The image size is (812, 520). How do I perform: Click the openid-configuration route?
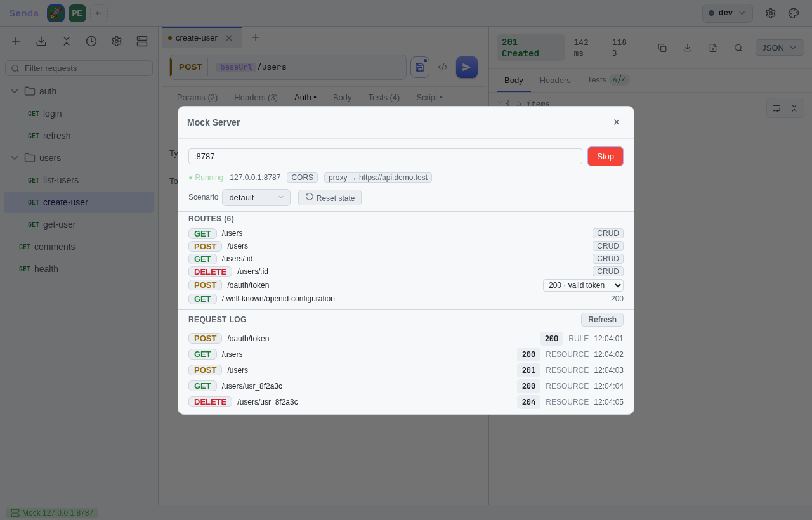(406, 299)
